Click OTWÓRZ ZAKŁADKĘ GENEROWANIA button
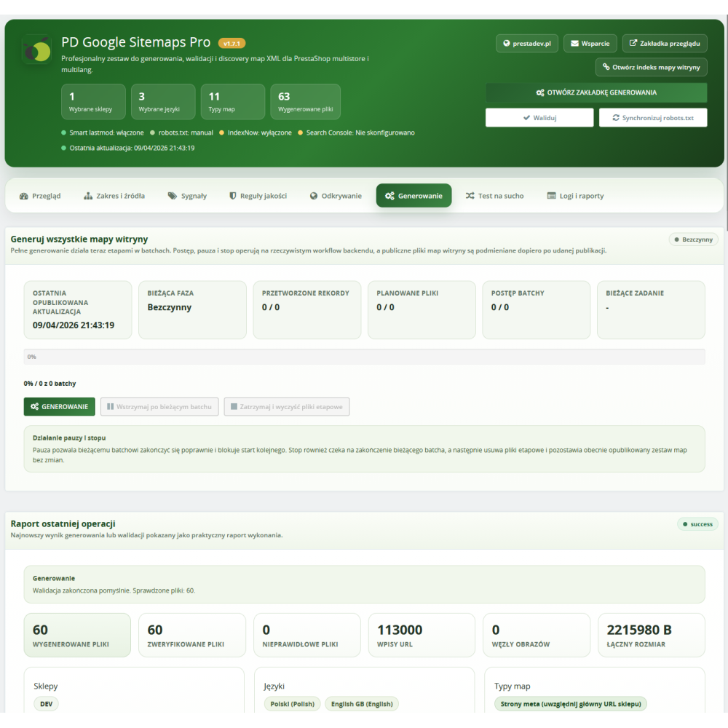 click(596, 92)
